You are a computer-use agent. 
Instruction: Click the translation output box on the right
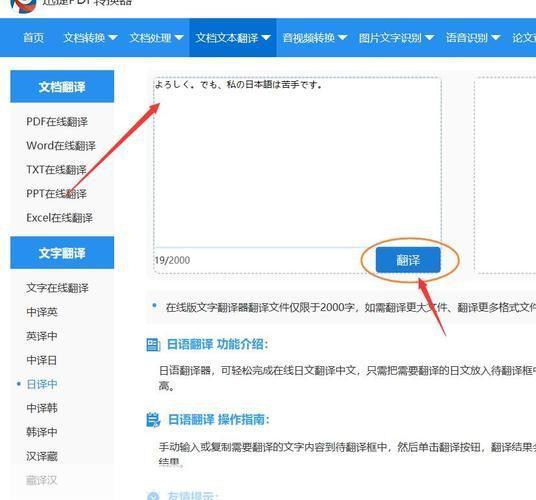(505, 175)
